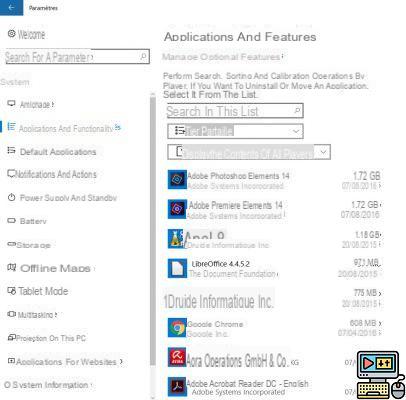Click the Applications And Functionality list icon
Viewport: 406px width, 400px height.
click(x=12, y=127)
